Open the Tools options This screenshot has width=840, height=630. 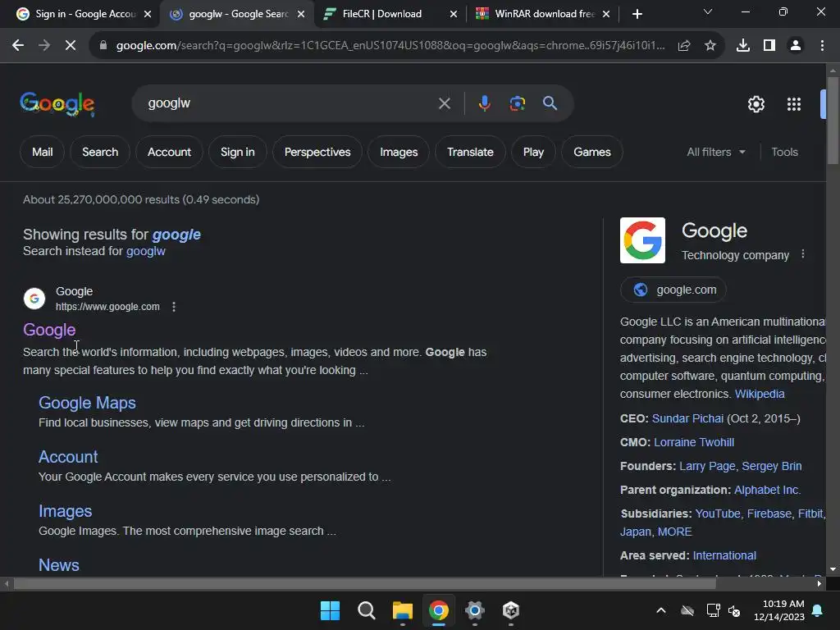(x=784, y=152)
